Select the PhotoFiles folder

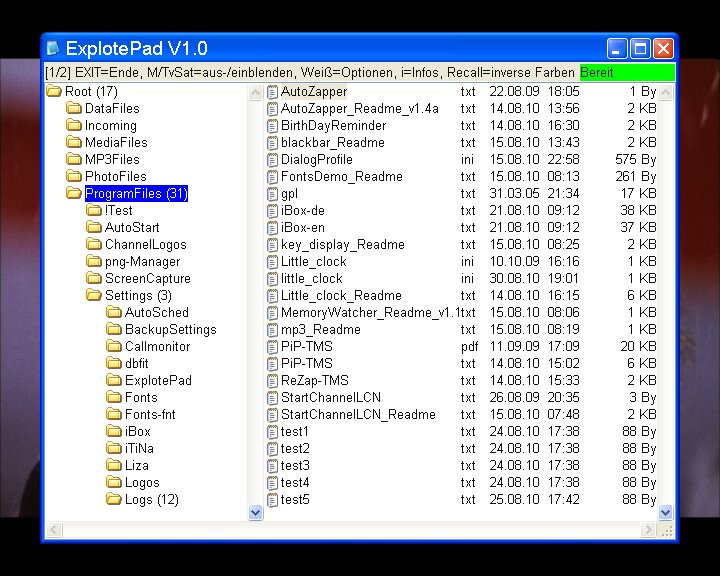115,177
